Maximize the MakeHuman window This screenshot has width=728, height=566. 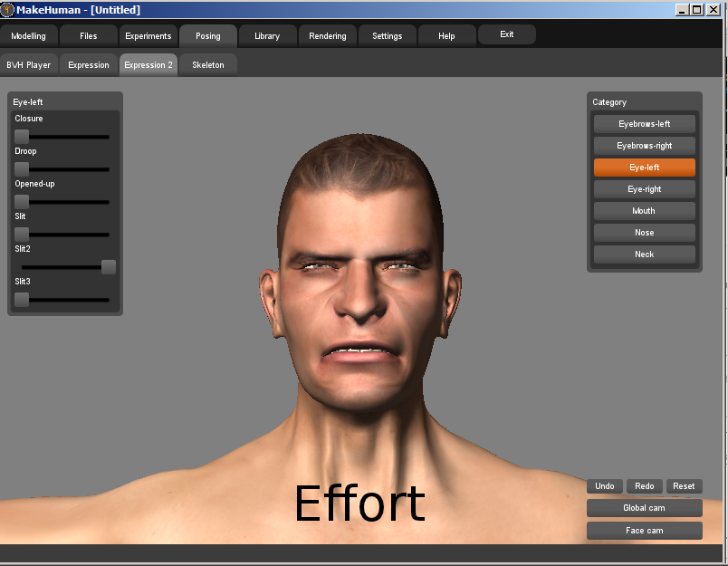(697, 10)
